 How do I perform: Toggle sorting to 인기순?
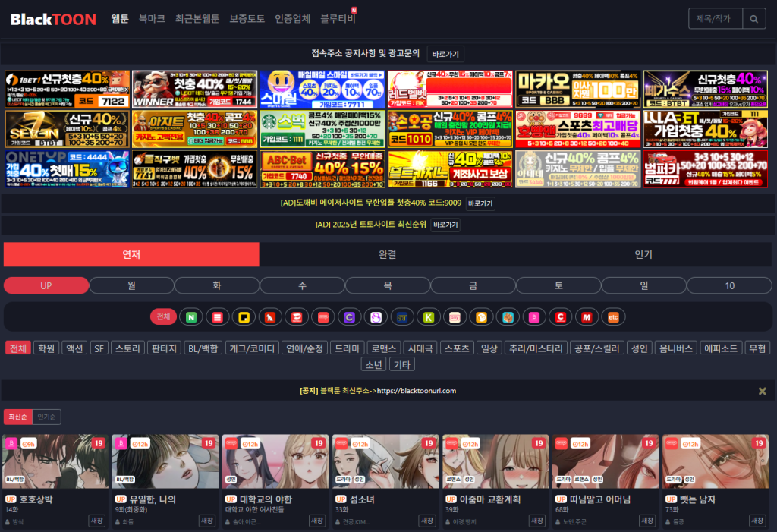click(47, 417)
